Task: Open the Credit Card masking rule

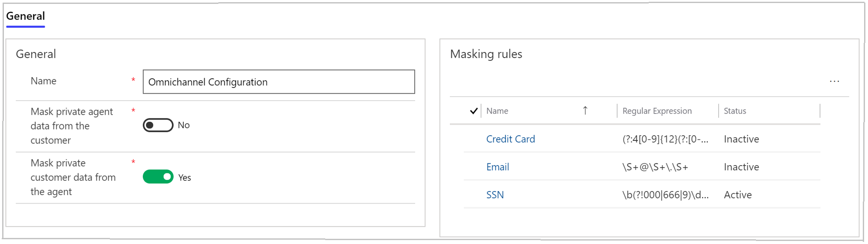Action: click(510, 139)
